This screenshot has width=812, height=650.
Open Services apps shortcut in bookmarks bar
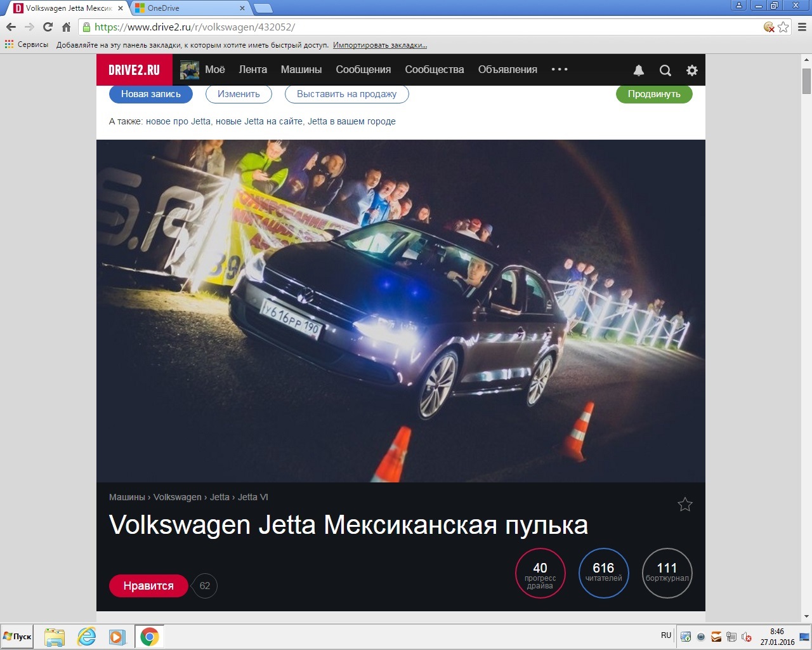pos(27,45)
